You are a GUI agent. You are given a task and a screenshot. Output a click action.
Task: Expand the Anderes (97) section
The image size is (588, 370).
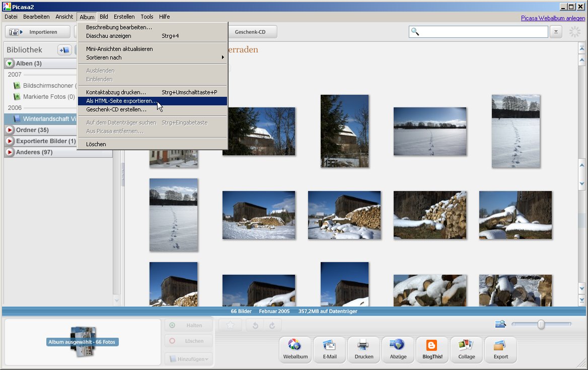click(x=10, y=152)
